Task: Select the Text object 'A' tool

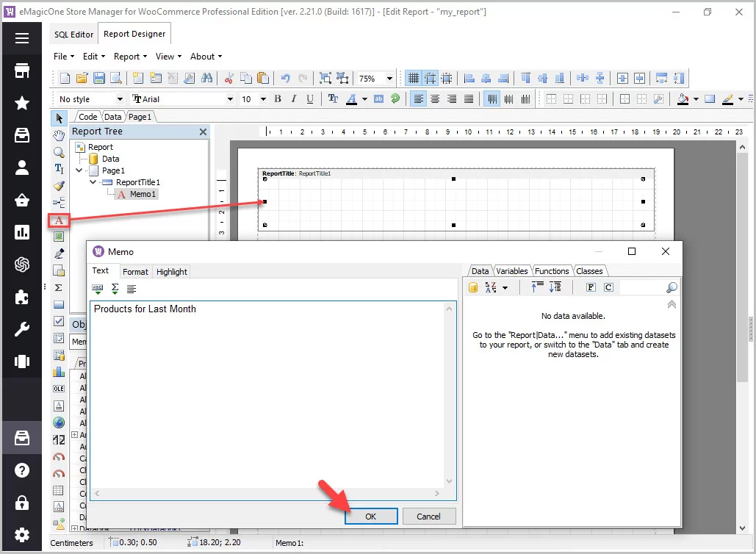Action: click(x=59, y=220)
